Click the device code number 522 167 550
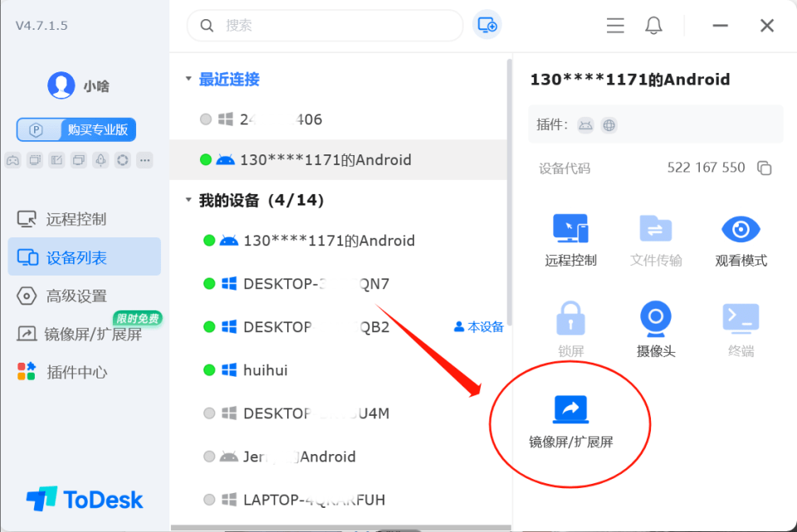 coord(706,168)
